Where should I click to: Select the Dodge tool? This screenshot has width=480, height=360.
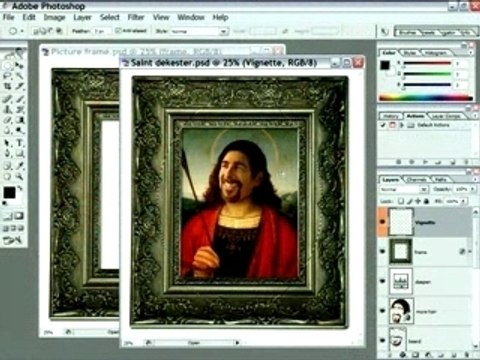[x=19, y=131]
